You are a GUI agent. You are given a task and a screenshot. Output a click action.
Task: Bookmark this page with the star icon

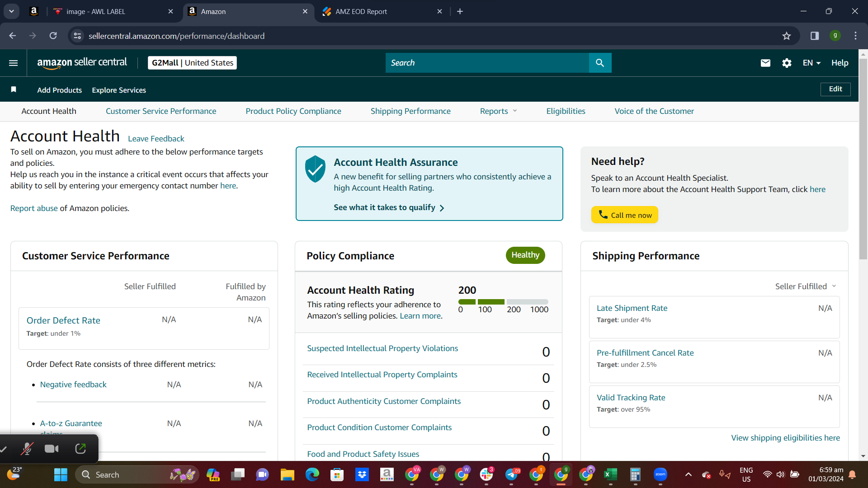click(787, 36)
